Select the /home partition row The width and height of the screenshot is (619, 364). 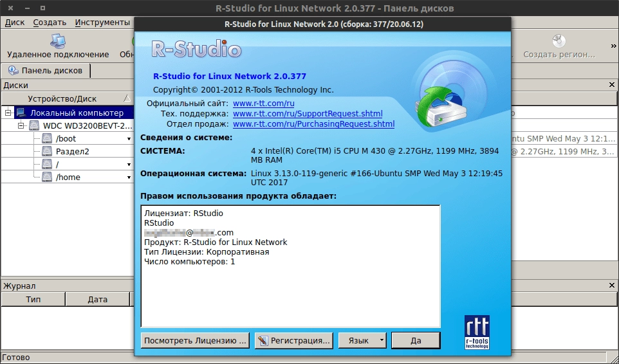coord(67,177)
